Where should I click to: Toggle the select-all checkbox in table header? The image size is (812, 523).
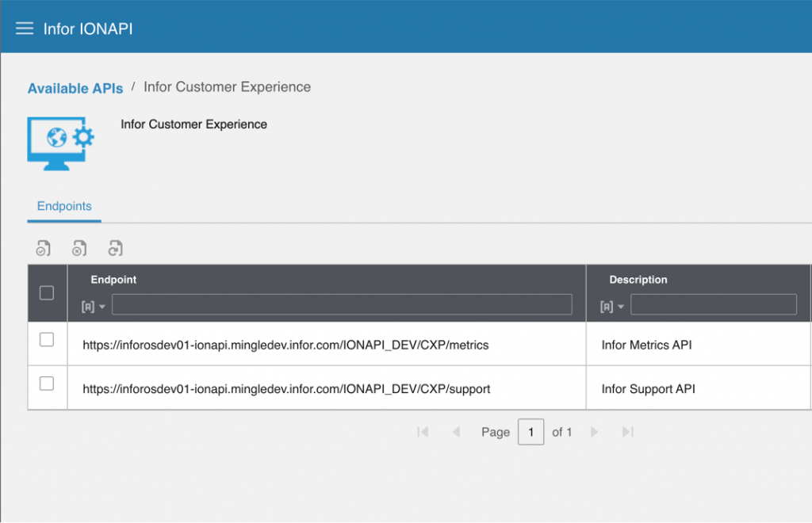(x=47, y=293)
